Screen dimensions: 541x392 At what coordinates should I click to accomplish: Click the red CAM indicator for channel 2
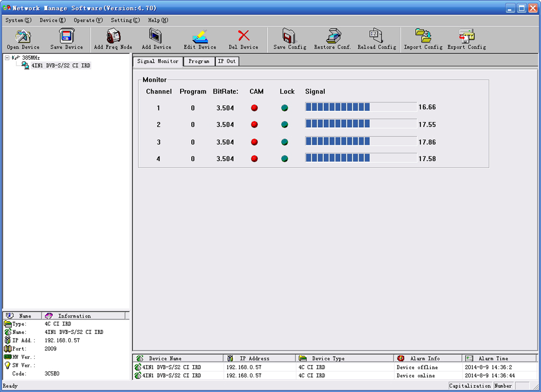[254, 125]
